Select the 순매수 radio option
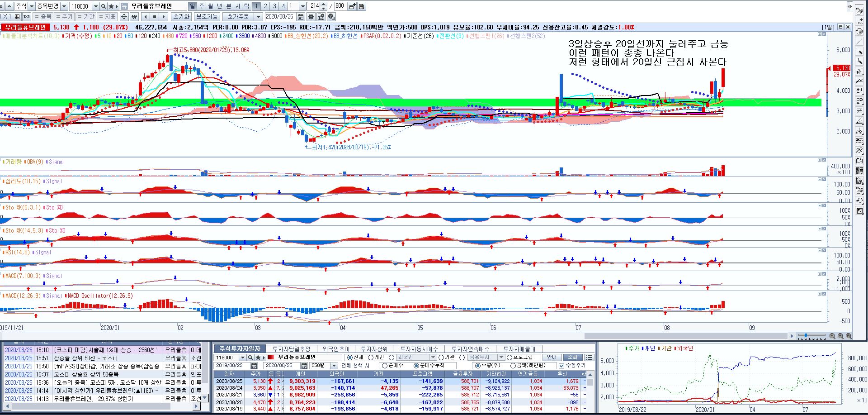The height and width of the screenshot is (415, 868). pyautogui.click(x=385, y=366)
